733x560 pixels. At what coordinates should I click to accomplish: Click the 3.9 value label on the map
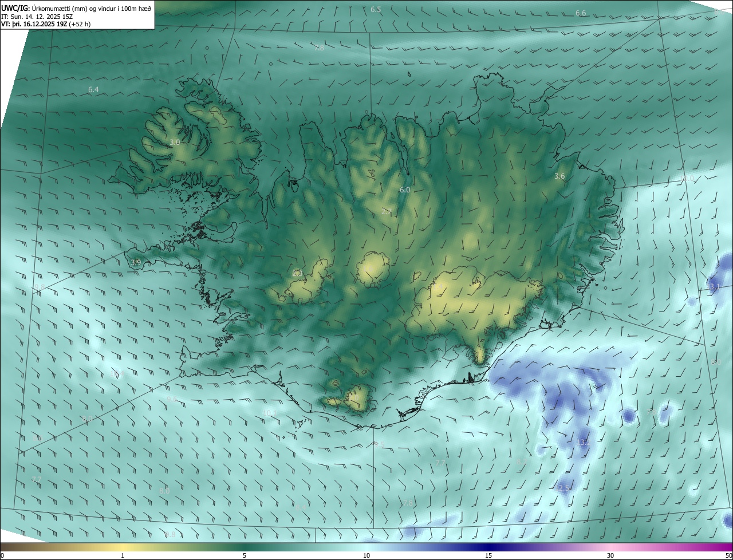(136, 262)
